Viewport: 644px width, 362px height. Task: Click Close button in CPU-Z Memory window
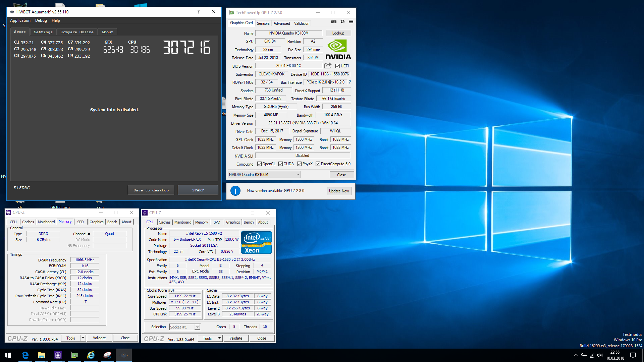[125, 338]
